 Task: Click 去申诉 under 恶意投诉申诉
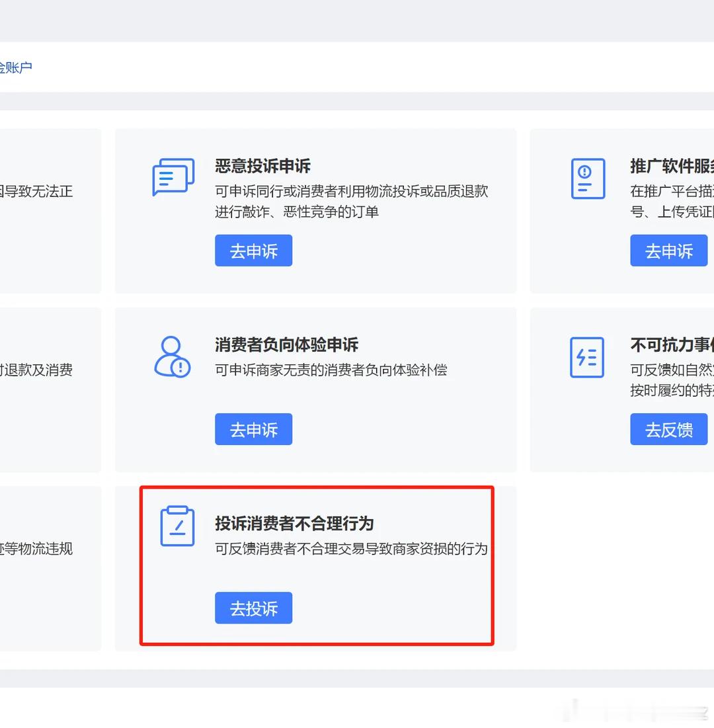point(253,251)
